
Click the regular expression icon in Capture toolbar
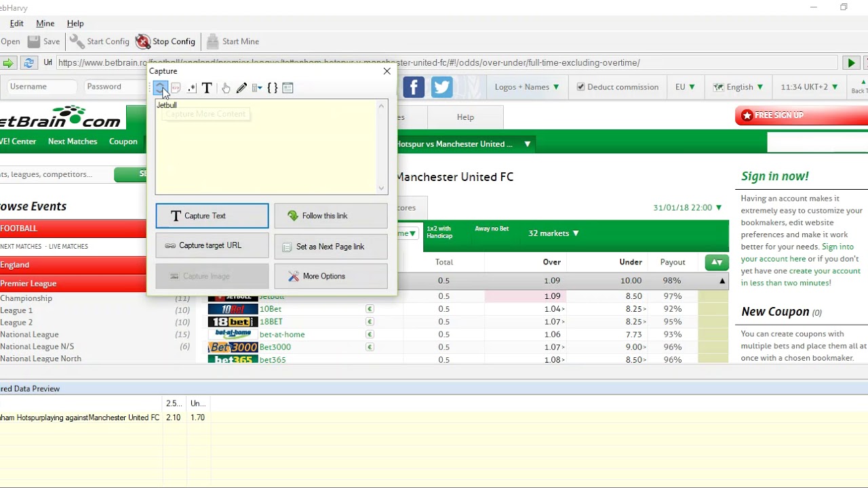pyautogui.click(x=191, y=87)
